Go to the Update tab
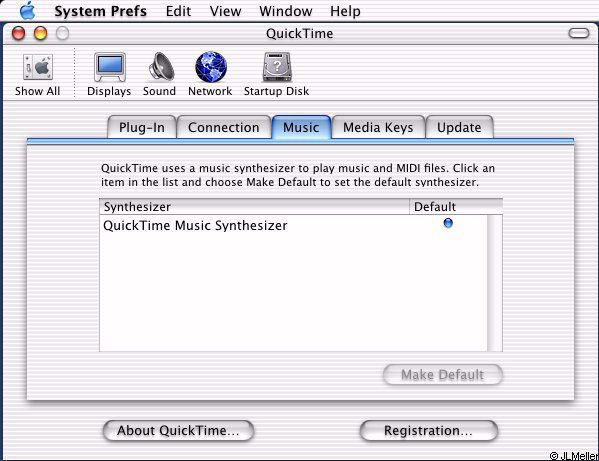The image size is (599, 461). [459, 127]
